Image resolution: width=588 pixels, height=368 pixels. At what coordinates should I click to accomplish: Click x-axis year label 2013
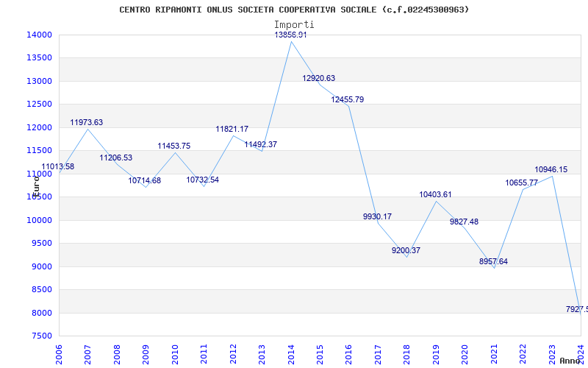[x=262, y=354]
